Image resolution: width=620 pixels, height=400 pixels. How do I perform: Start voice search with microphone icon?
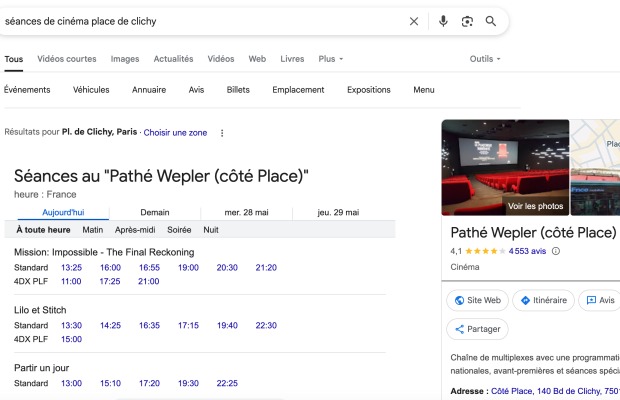click(443, 21)
